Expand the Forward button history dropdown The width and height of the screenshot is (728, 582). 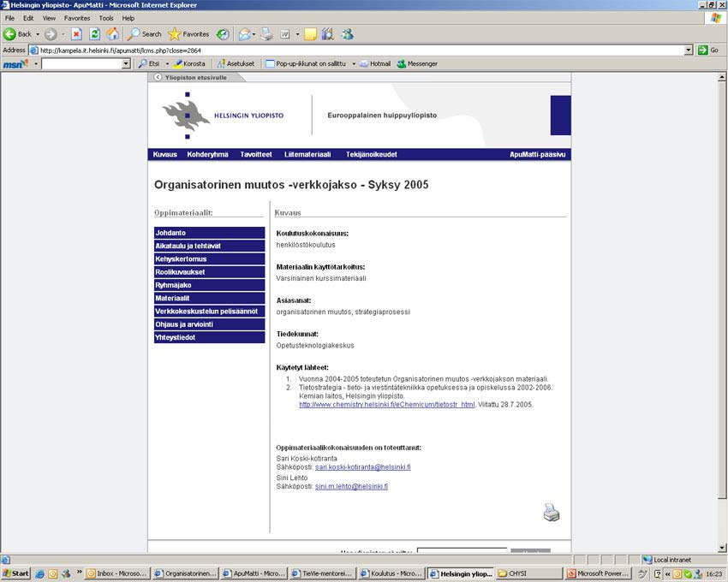pos(63,34)
